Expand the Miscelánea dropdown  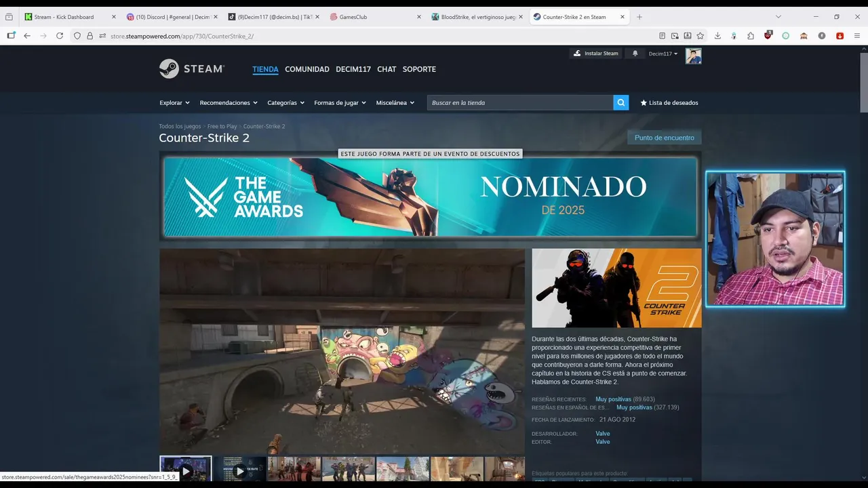click(395, 103)
